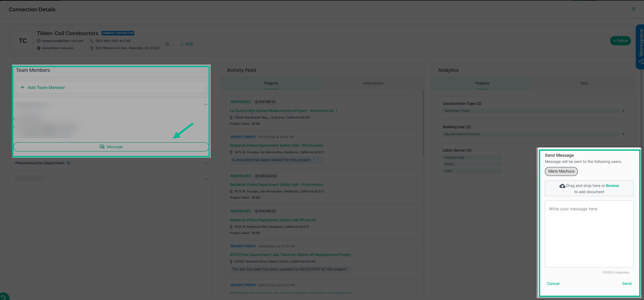Expand the Preconstructino Department row
The width and height of the screenshot is (644, 300).
coord(206,163)
